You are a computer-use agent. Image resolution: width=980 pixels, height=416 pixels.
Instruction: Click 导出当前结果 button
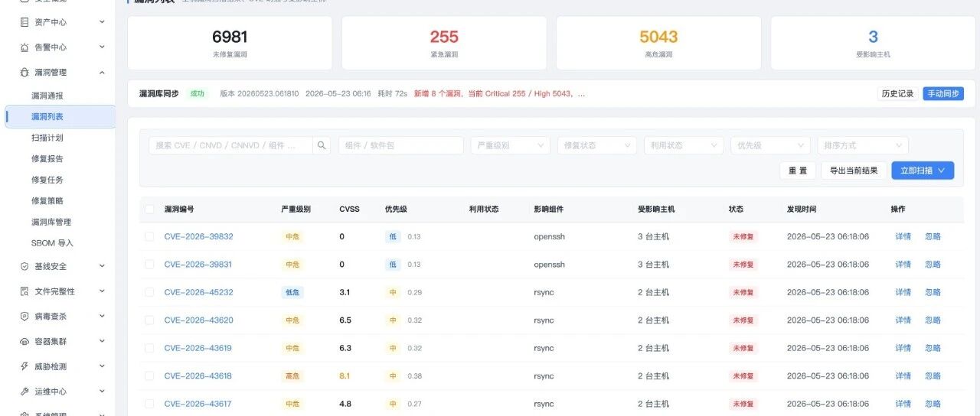click(854, 171)
